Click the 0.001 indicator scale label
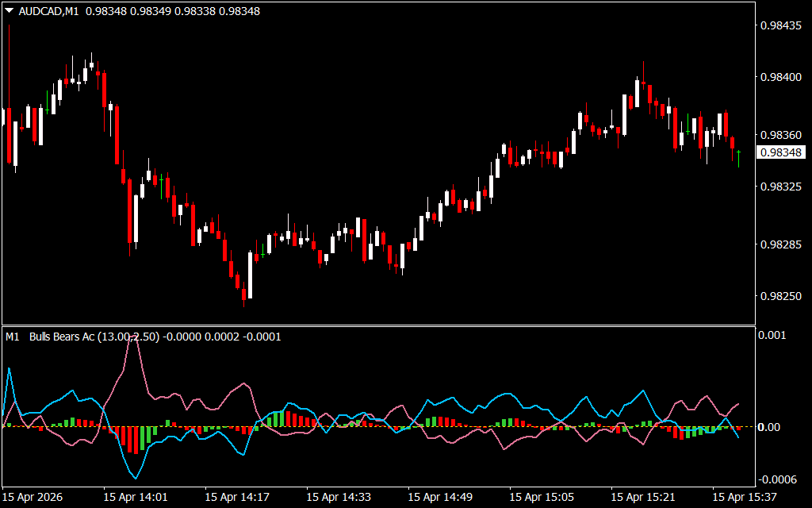Viewport: 812px width, 508px height. pyautogui.click(x=772, y=335)
